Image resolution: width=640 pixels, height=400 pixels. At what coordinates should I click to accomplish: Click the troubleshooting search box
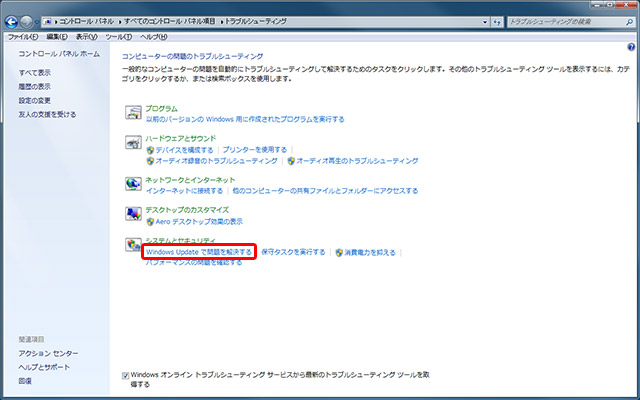click(x=560, y=20)
